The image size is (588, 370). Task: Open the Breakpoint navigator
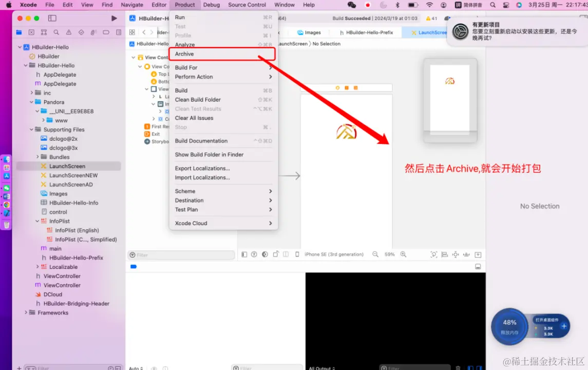coord(106,32)
